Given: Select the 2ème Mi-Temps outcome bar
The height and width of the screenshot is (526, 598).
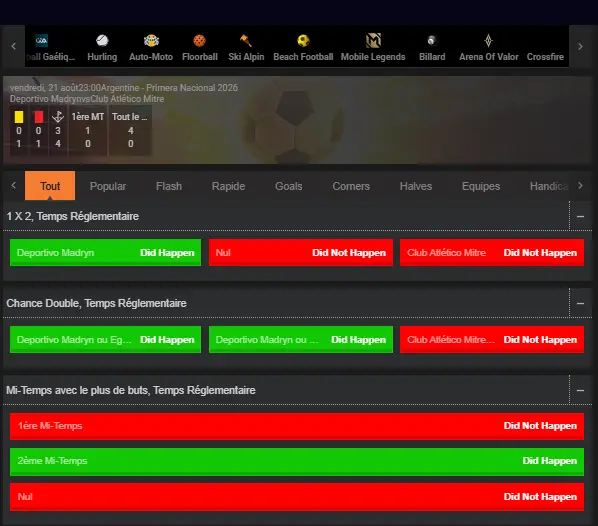Looking at the screenshot, I should pos(297,461).
